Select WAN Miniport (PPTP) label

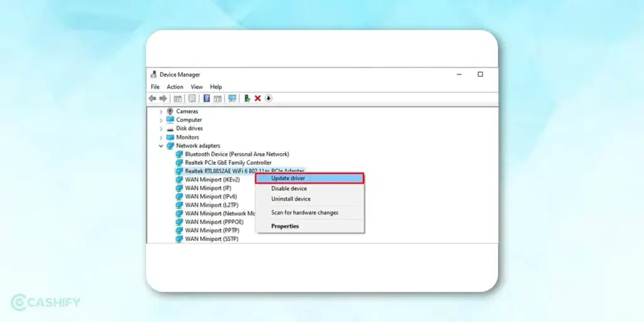[212, 230]
